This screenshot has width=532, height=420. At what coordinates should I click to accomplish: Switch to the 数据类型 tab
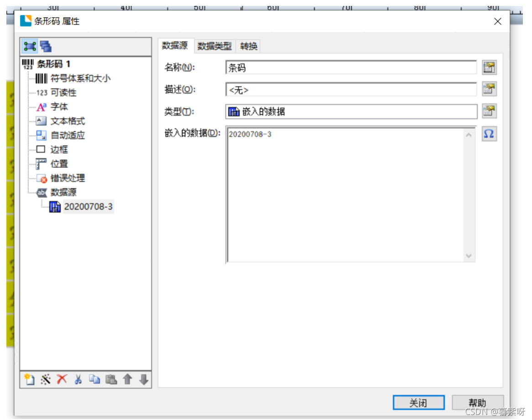coord(214,46)
